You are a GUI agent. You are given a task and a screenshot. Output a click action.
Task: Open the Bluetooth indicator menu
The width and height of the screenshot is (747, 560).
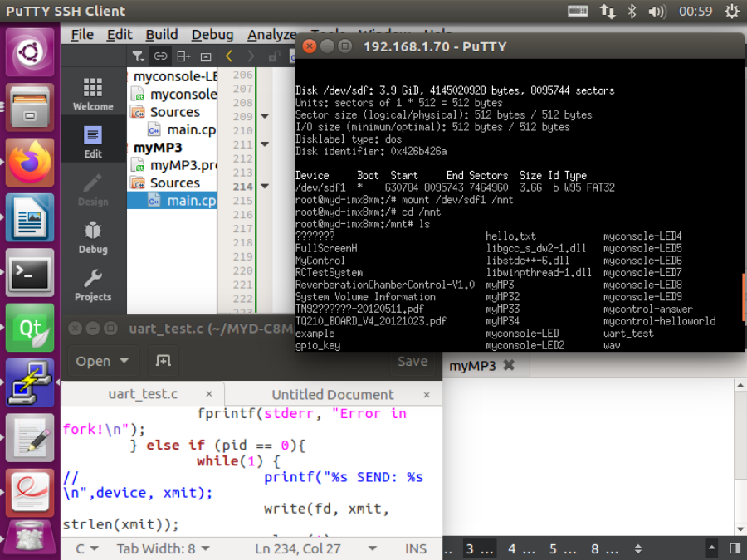(x=632, y=11)
